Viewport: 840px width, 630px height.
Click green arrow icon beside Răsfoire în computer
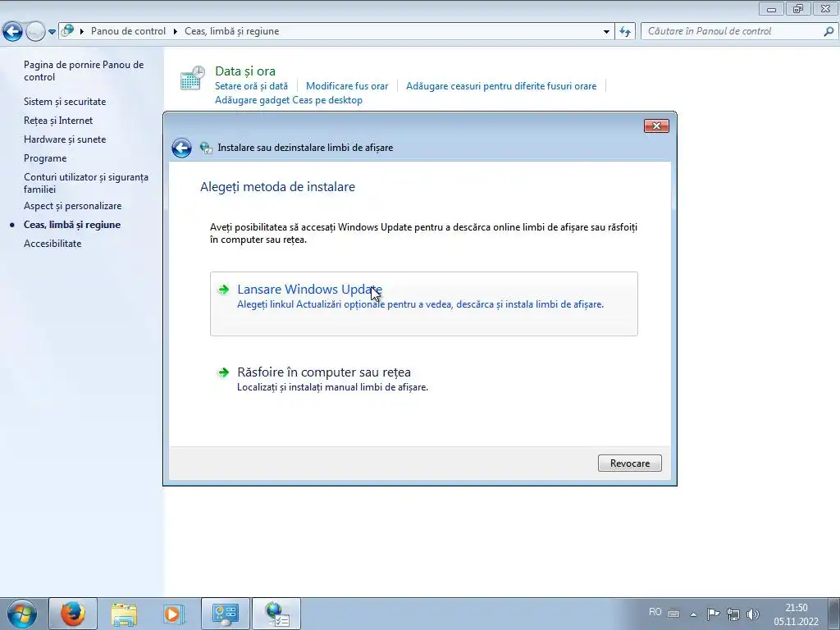(x=223, y=372)
